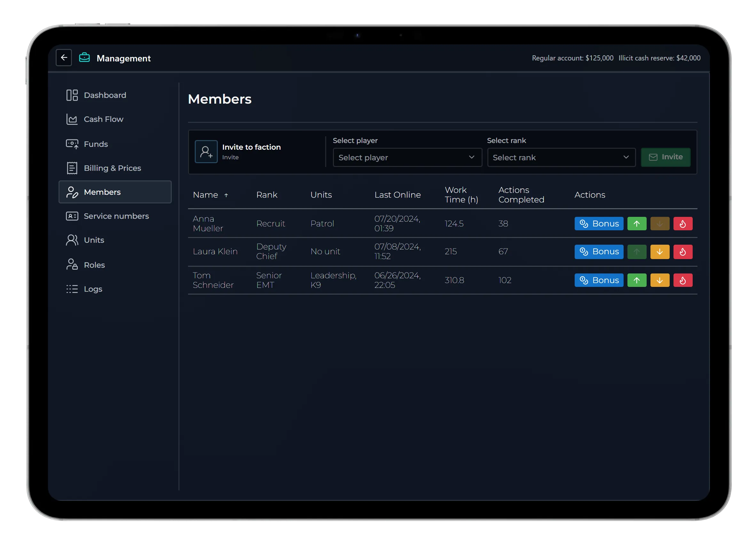The height and width of the screenshot is (545, 756).
Task: Open the Roles page
Action: pyautogui.click(x=115, y=265)
